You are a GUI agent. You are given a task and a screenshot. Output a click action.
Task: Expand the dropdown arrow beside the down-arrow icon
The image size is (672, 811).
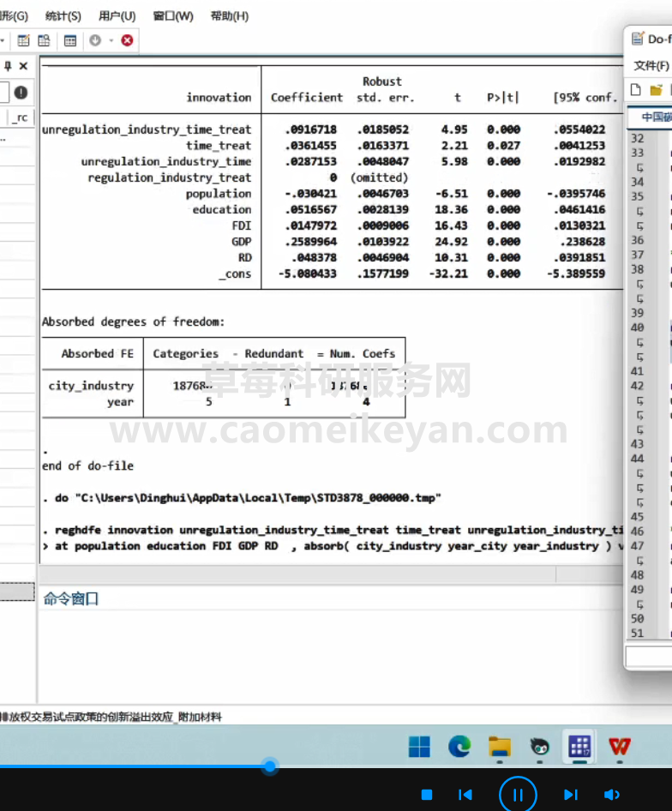(111, 40)
